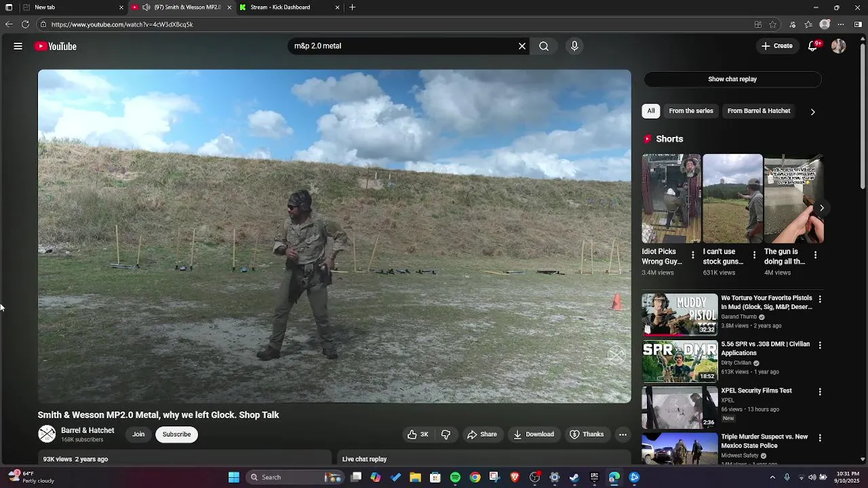Open options for The gun is doing short
Viewport: 868px width, 488px height.
pos(815,255)
